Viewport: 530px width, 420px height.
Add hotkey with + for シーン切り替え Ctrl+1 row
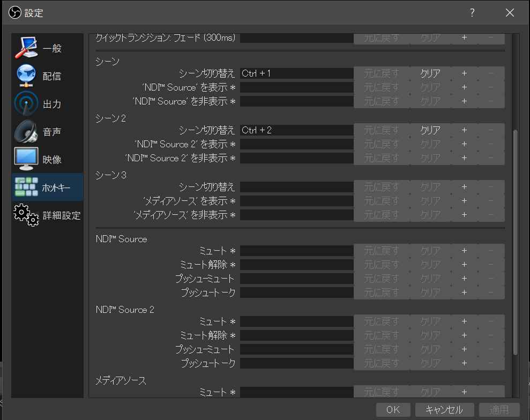(464, 73)
